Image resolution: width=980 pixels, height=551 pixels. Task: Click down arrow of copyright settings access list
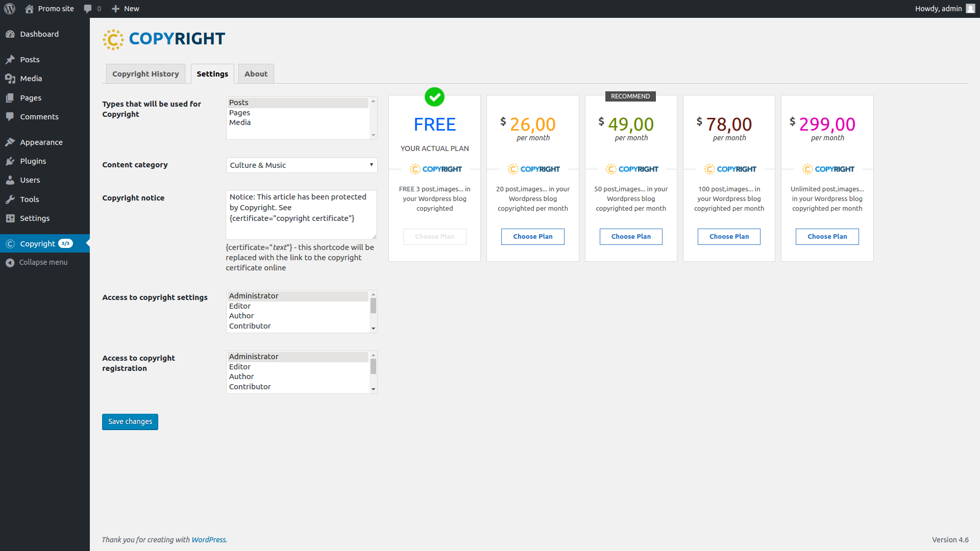coord(373,329)
